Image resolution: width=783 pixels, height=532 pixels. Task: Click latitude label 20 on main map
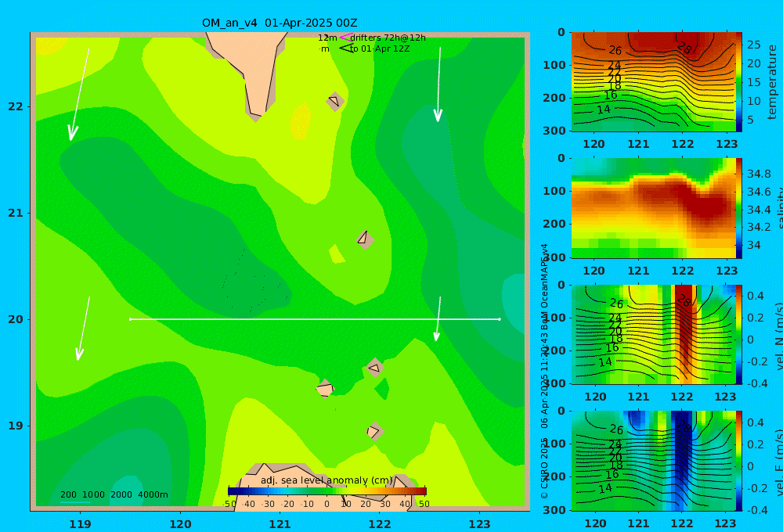pos(16,319)
